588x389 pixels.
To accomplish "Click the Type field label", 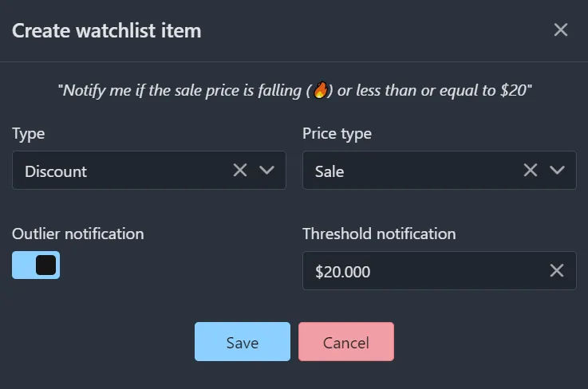I will (x=29, y=134).
